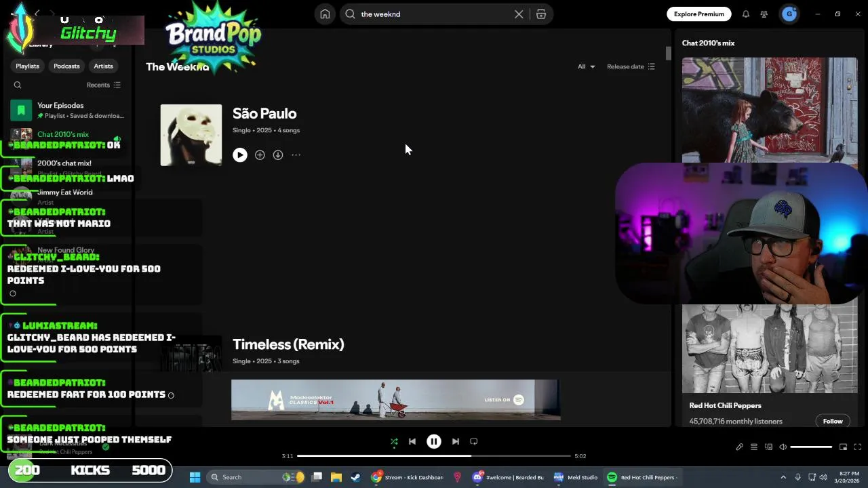Open File Explorer from taskbar
Image resolution: width=868 pixels, height=488 pixels.
pos(336,478)
